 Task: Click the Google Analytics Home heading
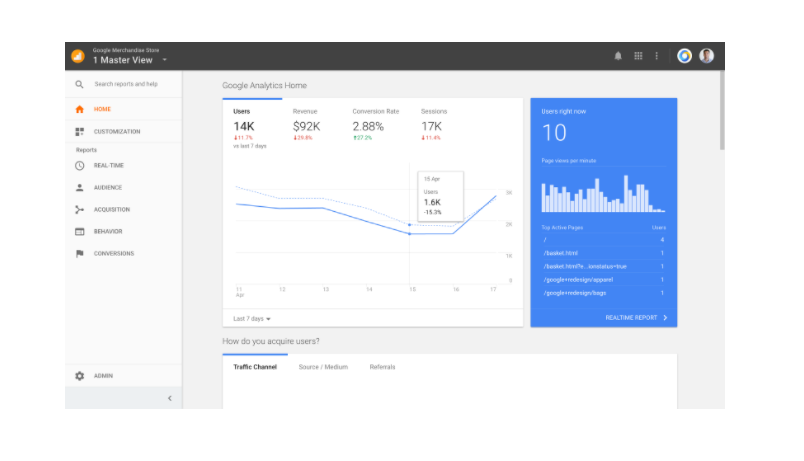click(265, 86)
